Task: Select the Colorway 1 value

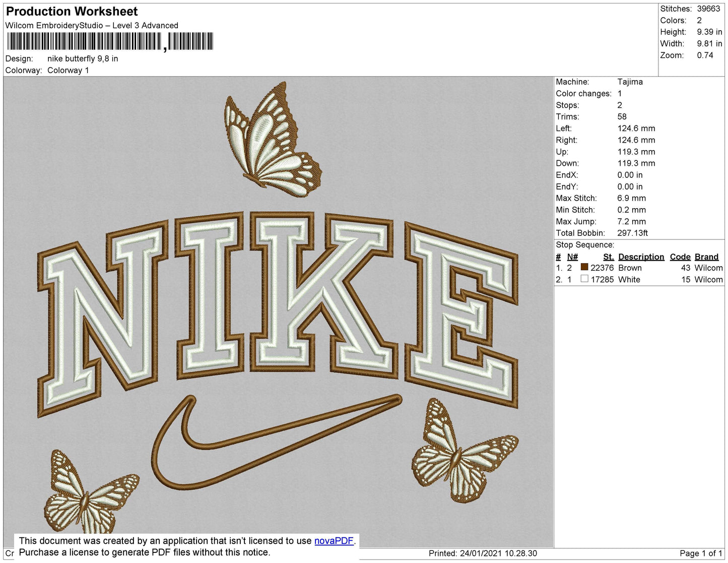Action: tap(68, 70)
